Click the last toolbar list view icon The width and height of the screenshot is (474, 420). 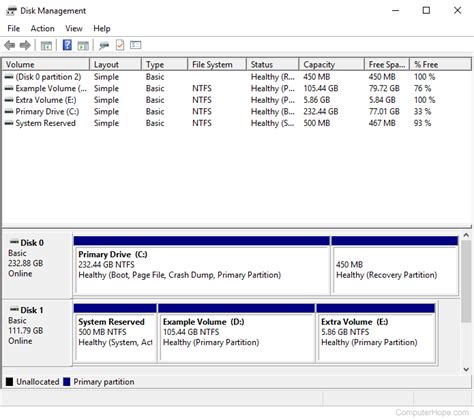coord(136,45)
